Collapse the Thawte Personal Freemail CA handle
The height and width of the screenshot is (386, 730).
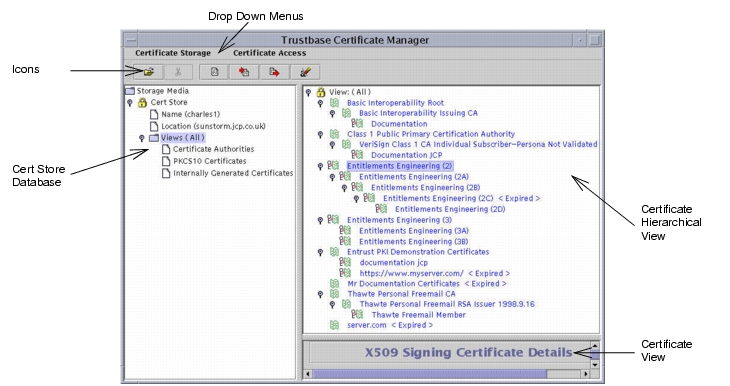tap(320, 294)
